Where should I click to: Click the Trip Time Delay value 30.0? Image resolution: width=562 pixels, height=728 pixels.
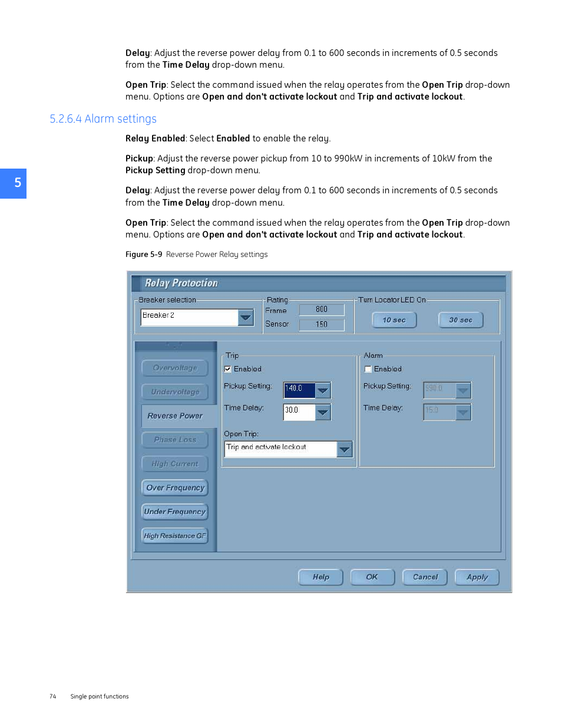[x=299, y=412]
